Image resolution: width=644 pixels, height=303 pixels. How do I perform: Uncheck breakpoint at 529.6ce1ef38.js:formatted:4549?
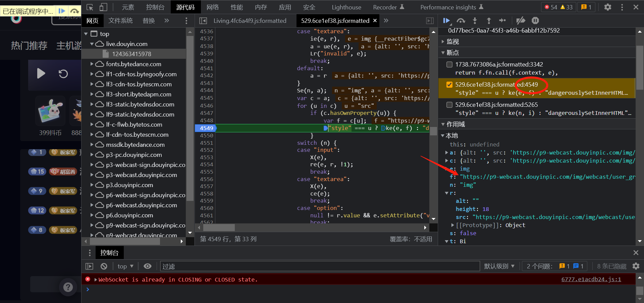click(449, 85)
